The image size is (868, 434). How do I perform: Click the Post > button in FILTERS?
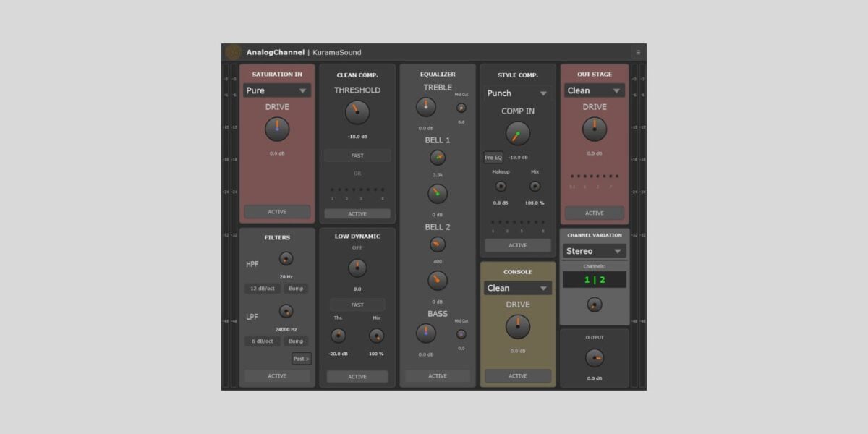pyautogui.click(x=301, y=358)
